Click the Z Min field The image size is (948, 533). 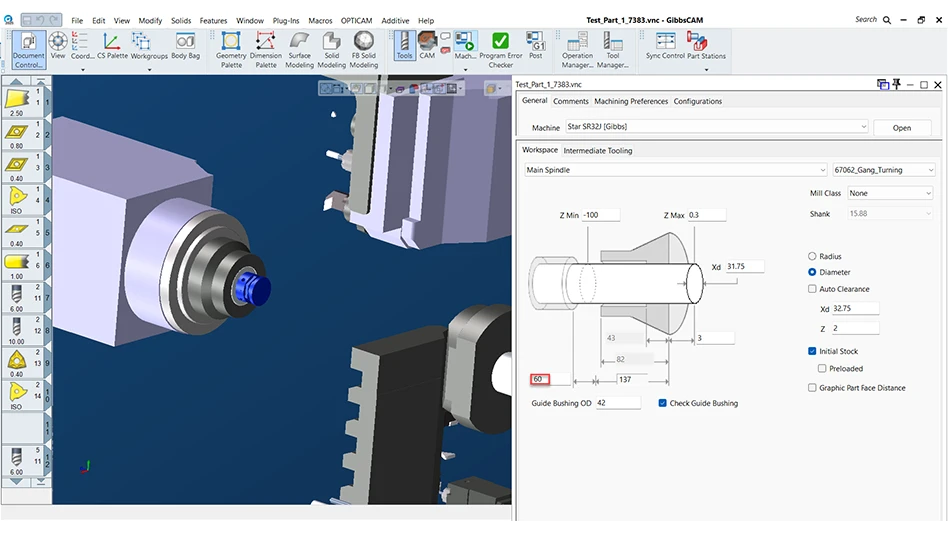click(x=600, y=215)
